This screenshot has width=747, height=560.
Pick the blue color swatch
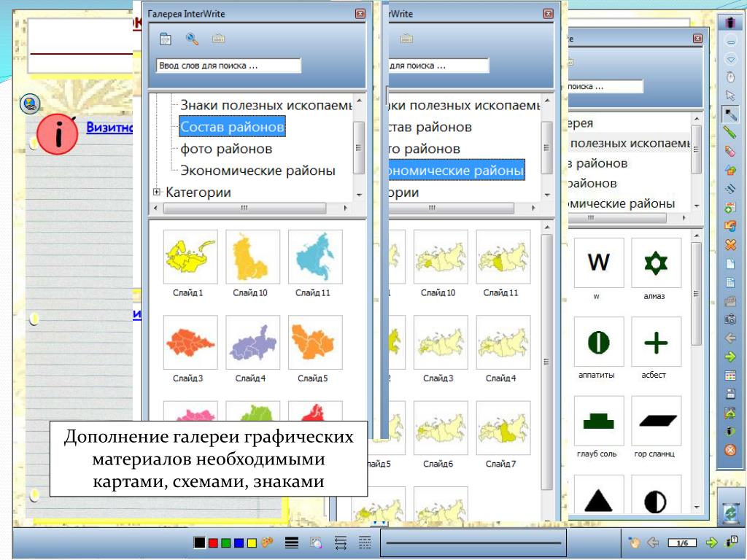coord(239,542)
